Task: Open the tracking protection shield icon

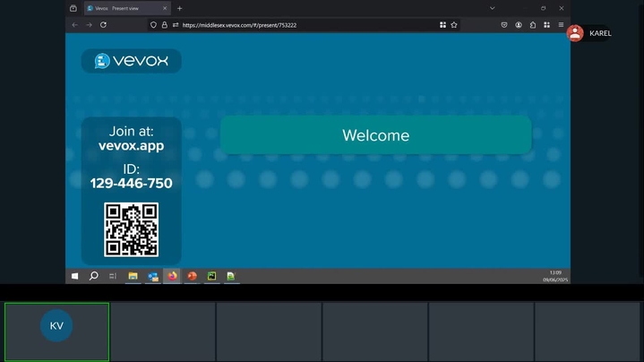Action: click(x=153, y=25)
